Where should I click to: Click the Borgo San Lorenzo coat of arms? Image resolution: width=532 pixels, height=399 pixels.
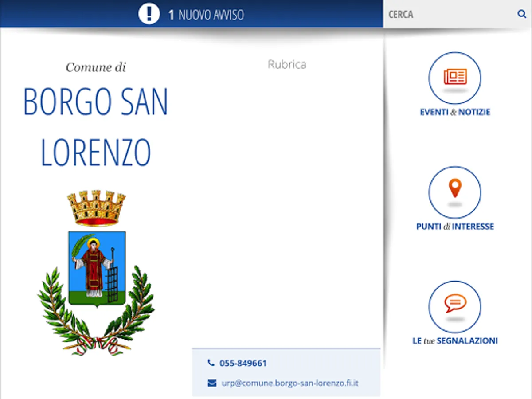96,273
